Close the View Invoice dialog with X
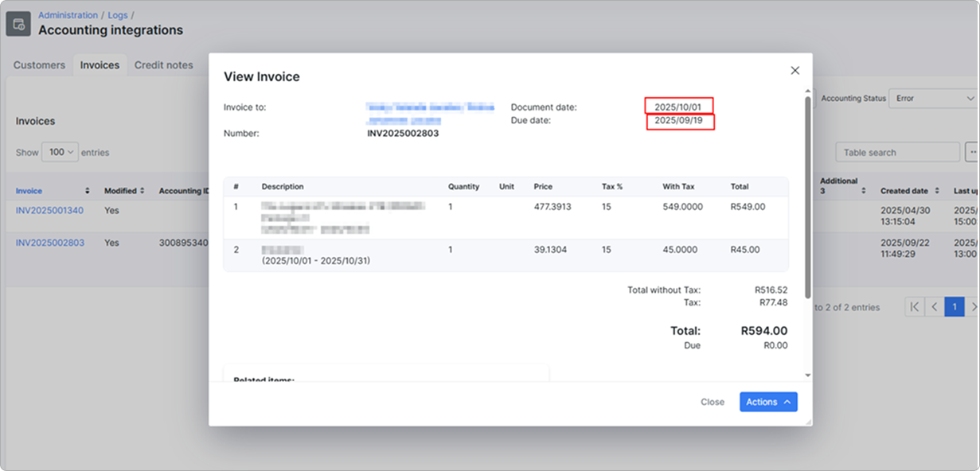This screenshot has width=980, height=471. [795, 71]
